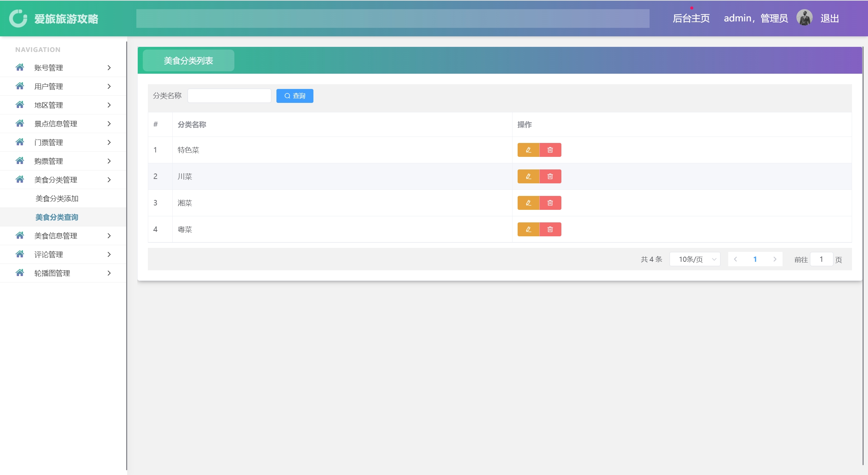Click the 查询 search button
The image size is (868, 475).
point(294,96)
